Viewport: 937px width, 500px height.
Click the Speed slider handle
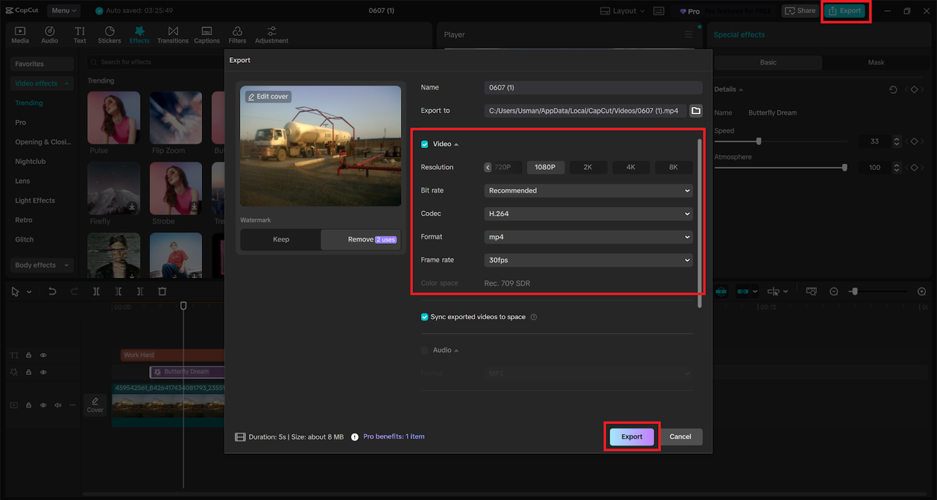click(x=759, y=141)
